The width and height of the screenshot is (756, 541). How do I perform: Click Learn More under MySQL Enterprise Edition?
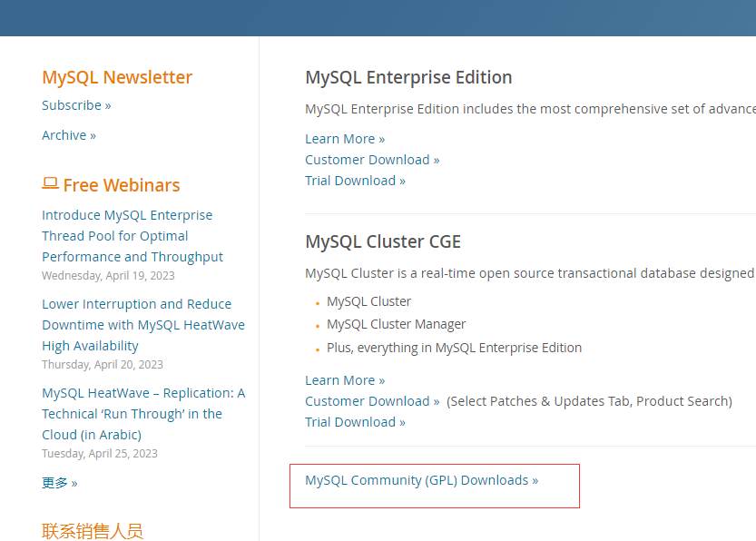click(x=345, y=139)
